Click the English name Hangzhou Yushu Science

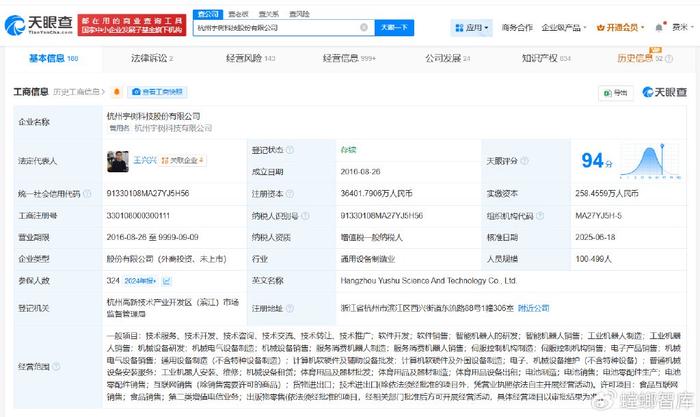429,281
